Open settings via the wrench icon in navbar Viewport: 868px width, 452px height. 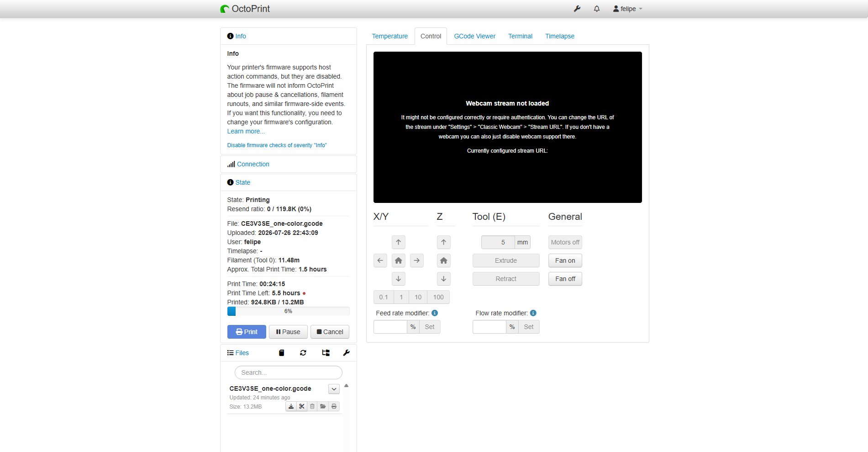[577, 9]
